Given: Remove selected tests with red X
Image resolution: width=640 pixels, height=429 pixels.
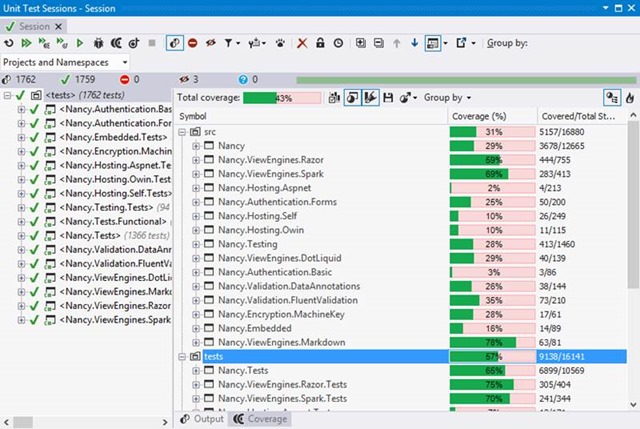Looking at the screenshot, I should click(x=302, y=43).
